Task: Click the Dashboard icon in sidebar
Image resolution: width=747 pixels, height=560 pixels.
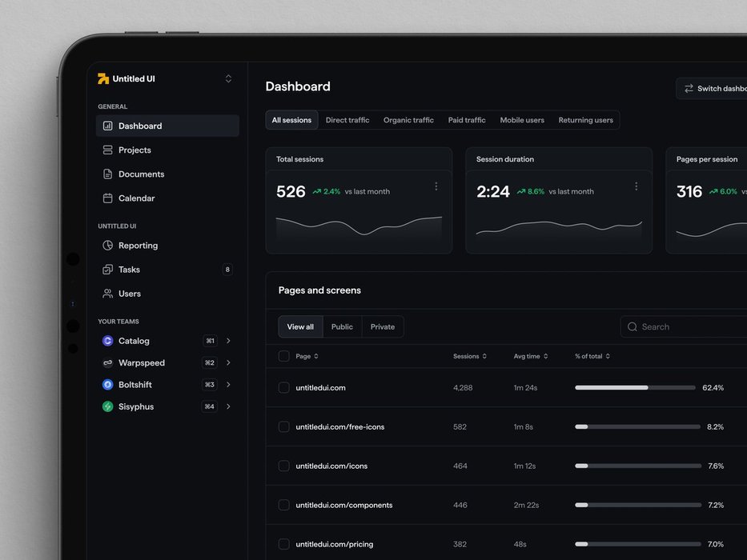Action: 108,126
